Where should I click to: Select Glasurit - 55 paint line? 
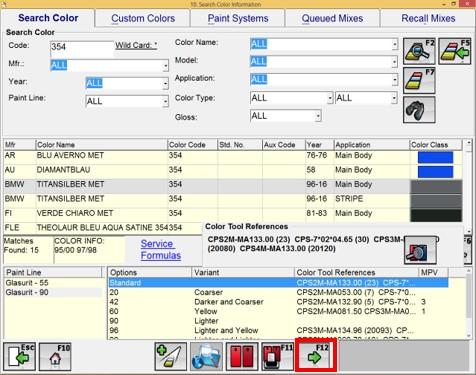point(27,283)
